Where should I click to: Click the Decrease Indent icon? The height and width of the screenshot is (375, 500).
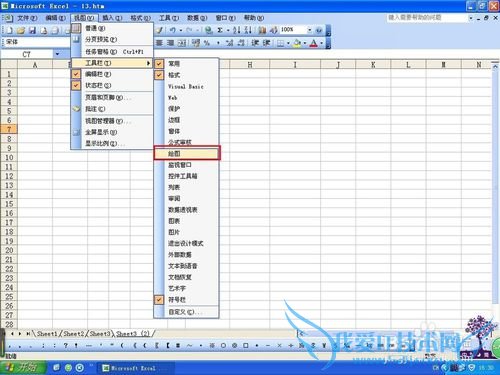coord(255,43)
